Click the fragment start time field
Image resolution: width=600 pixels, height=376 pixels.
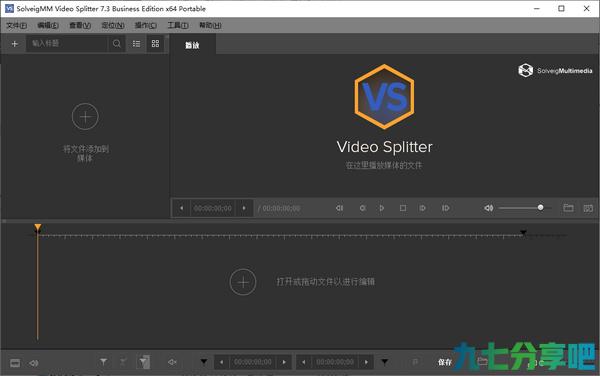[253, 362]
